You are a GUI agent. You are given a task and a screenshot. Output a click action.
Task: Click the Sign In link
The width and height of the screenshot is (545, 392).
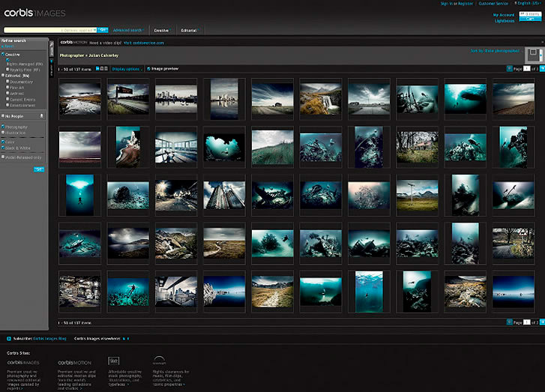coord(446,4)
